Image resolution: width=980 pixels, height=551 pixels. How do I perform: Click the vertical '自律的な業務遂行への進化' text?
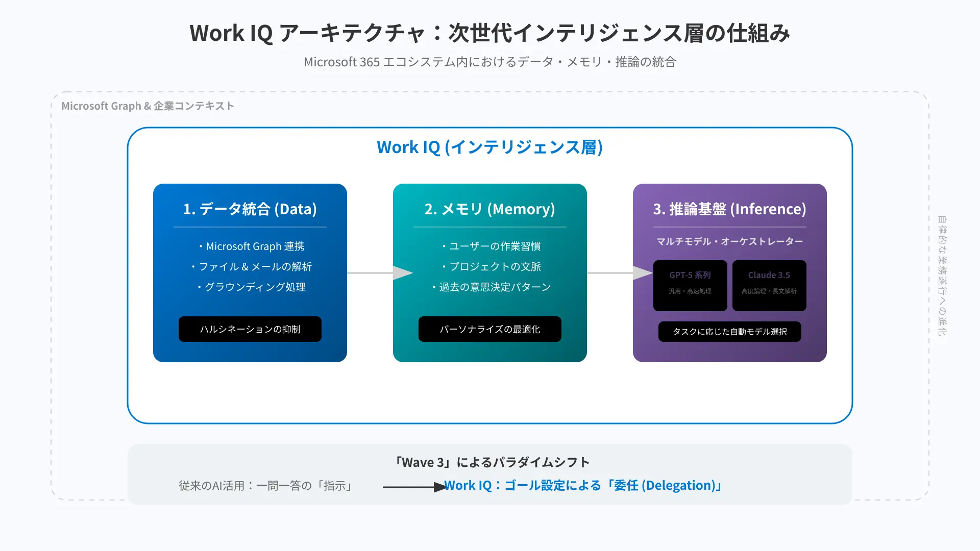point(942,275)
